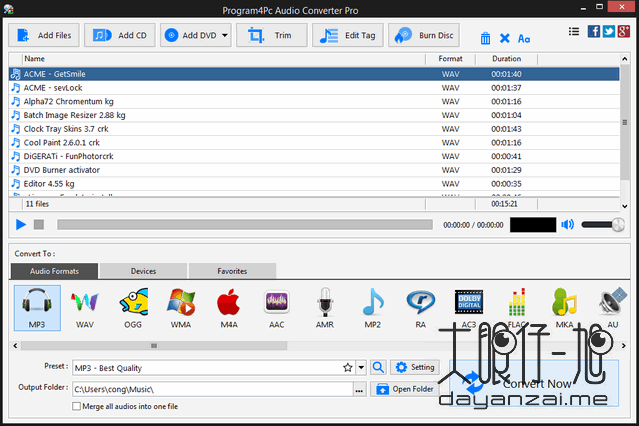
Task: Add preset to favorites with star icon
Action: pos(348,368)
